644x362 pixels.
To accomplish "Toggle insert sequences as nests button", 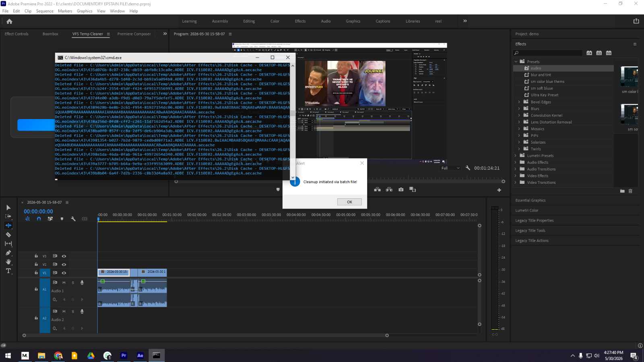I will pyautogui.click(x=27, y=219).
